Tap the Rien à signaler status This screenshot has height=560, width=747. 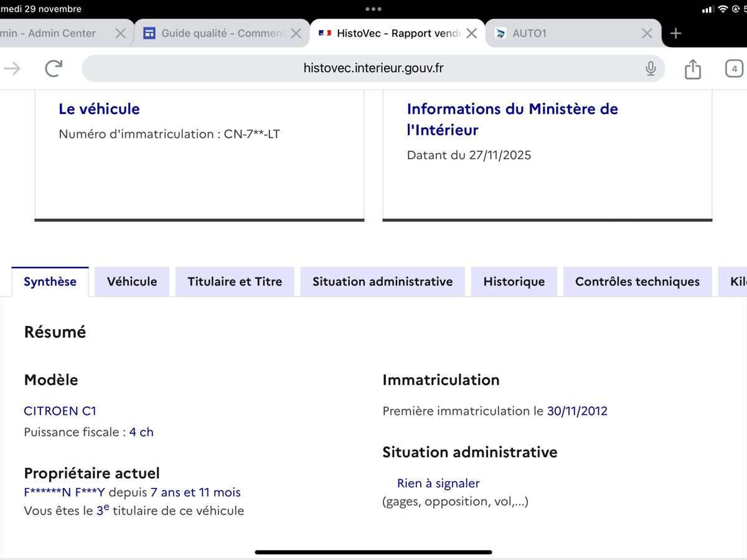[x=438, y=483]
